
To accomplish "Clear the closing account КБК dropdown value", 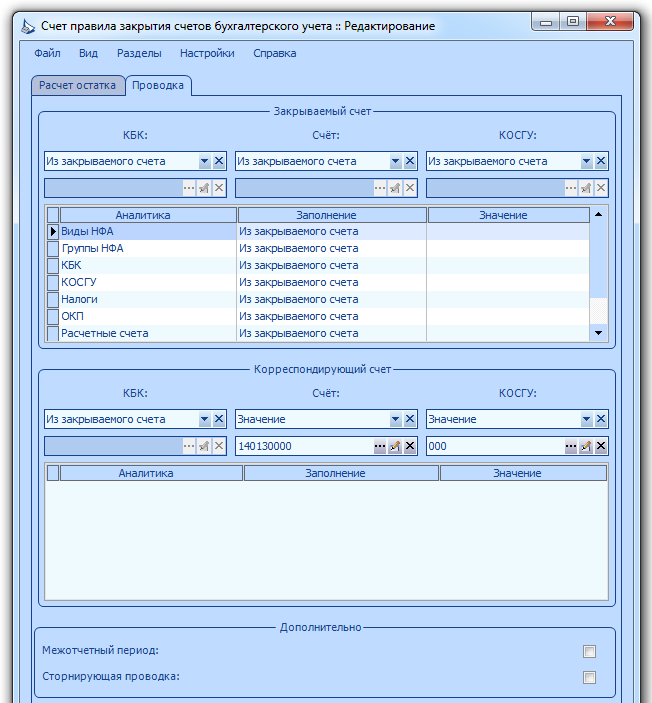I will click(219, 161).
